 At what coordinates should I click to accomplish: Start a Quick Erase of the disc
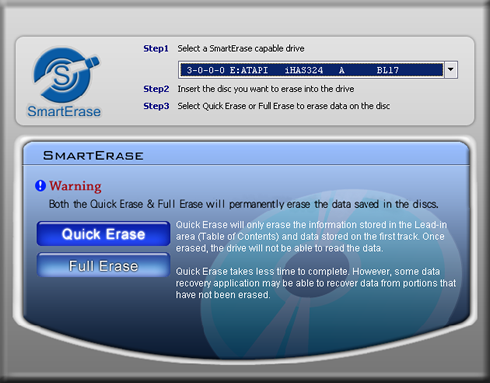(x=103, y=234)
